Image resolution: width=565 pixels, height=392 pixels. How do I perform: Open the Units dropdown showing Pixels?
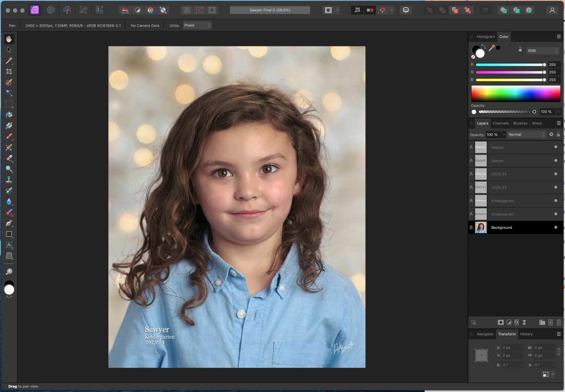(x=197, y=25)
